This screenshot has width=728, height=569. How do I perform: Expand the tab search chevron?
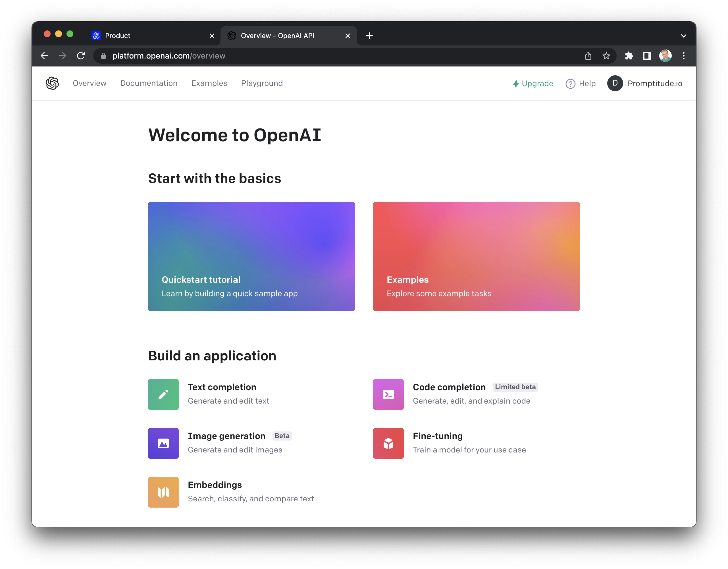[683, 36]
